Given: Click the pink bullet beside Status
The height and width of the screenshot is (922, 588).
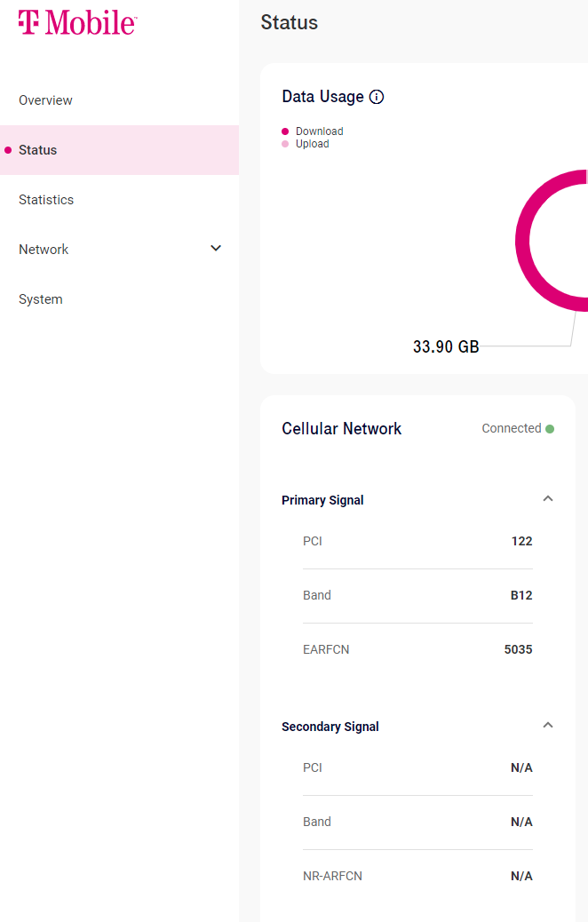Looking at the screenshot, I should point(8,150).
